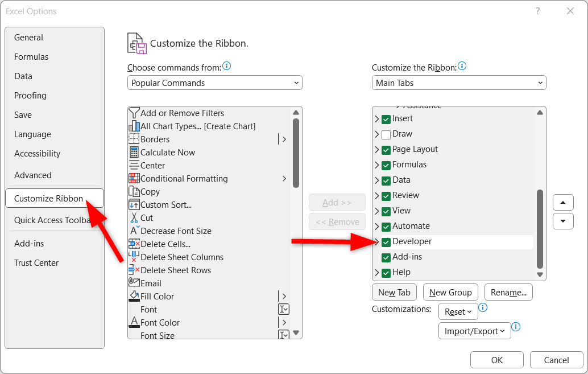Click the Cut scissors icon

click(x=134, y=218)
